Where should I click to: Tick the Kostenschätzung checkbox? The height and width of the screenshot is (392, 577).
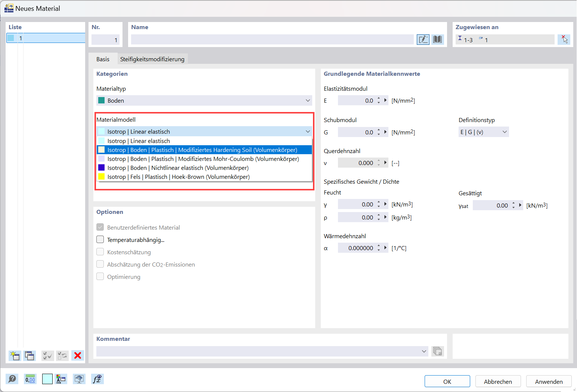(100, 252)
